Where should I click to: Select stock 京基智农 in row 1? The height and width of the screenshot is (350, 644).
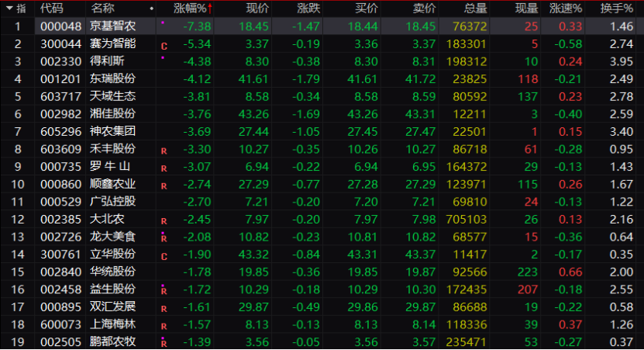[x=112, y=26]
